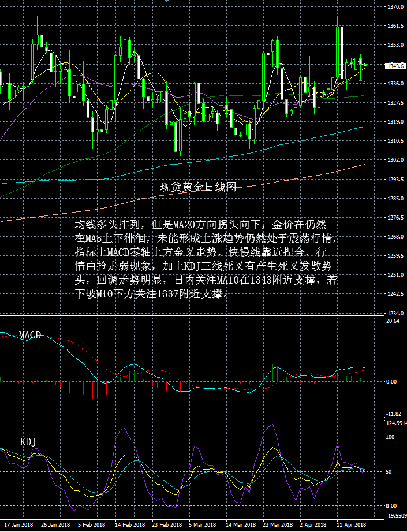Click the price axis value 1234.0
The width and height of the screenshot is (407, 532).
pos(395,313)
